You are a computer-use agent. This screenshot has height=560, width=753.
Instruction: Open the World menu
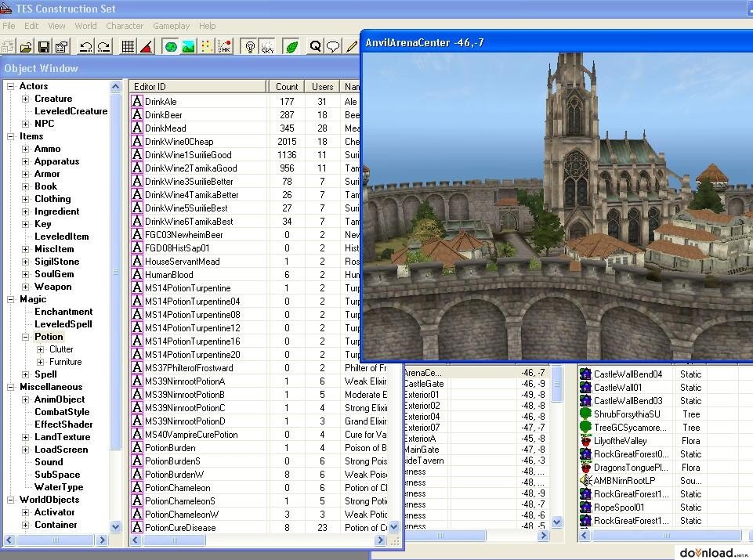coord(85,26)
